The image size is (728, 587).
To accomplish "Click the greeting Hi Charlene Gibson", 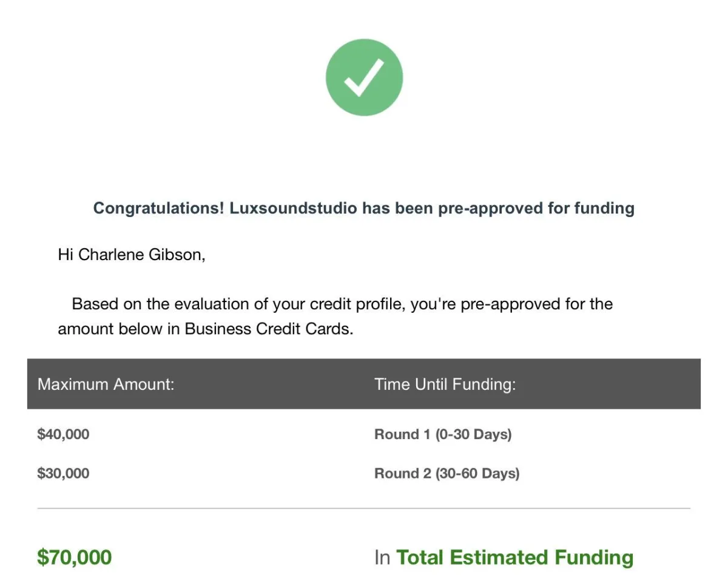I will click(x=132, y=255).
